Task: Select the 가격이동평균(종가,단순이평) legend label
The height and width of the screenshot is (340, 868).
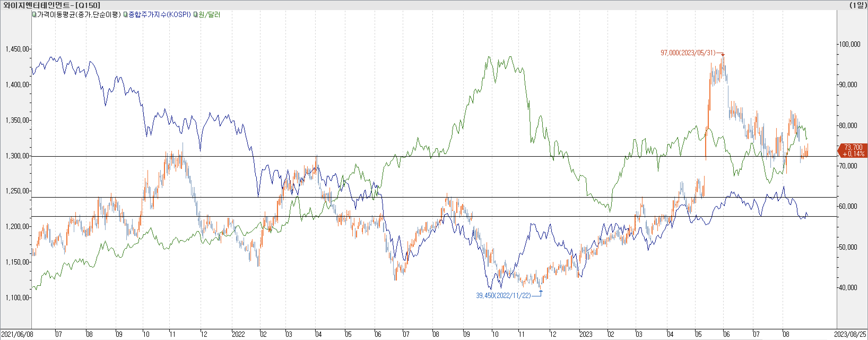Action: pyautogui.click(x=79, y=15)
